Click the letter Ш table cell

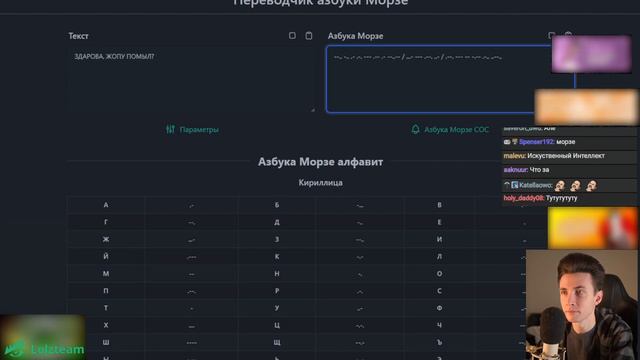[x=106, y=342]
